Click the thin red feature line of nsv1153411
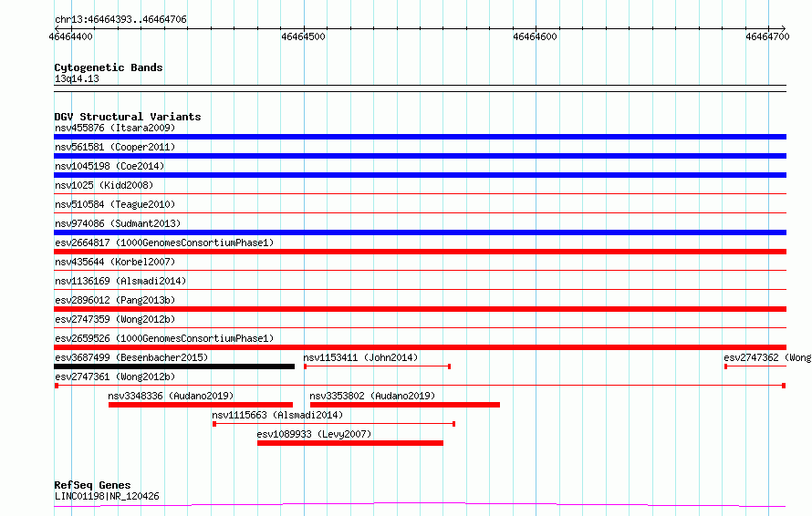Viewport: 812px width, 516px height. (377, 366)
